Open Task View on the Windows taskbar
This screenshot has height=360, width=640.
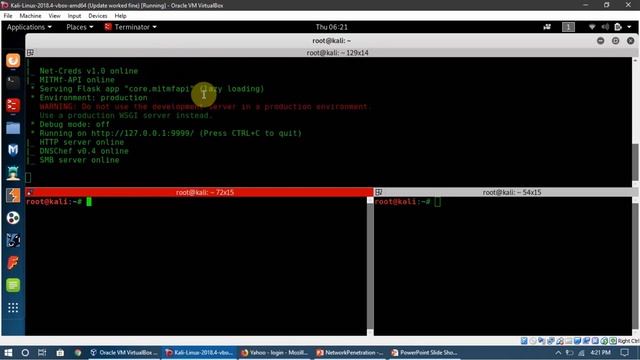[42, 353]
